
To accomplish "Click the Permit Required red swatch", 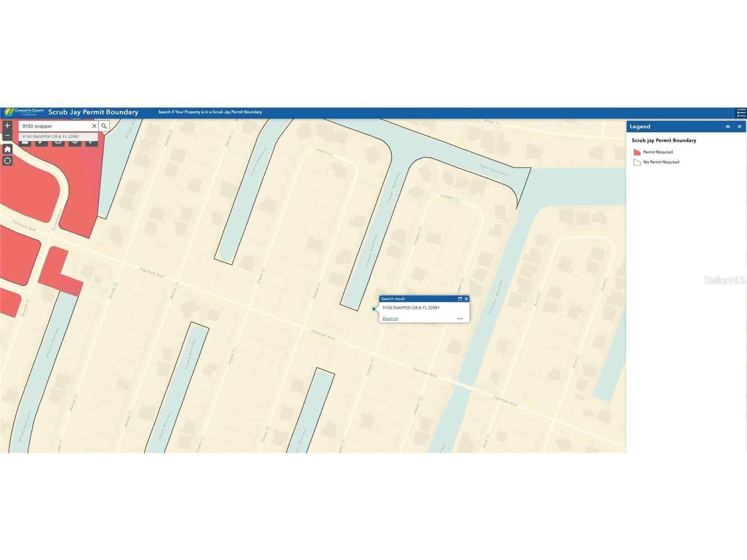I will point(637,152).
